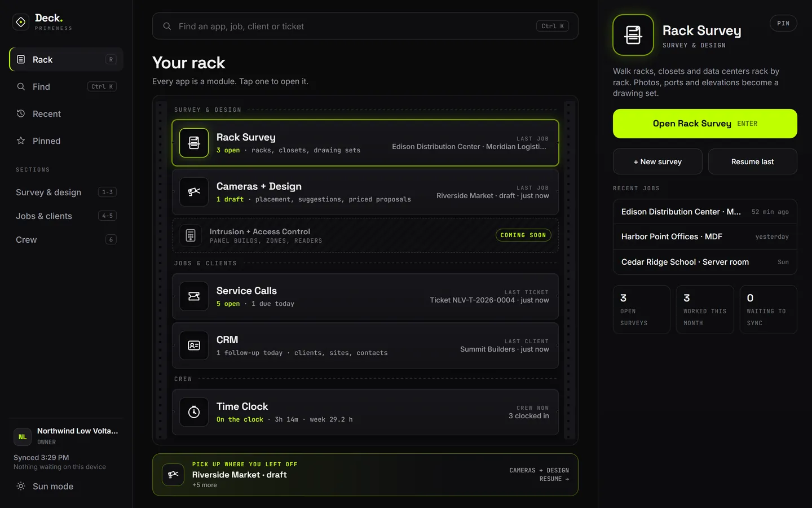Screen dimensions: 812x508
Task: Click the Service Calls ticket icon
Action: [x=194, y=296]
